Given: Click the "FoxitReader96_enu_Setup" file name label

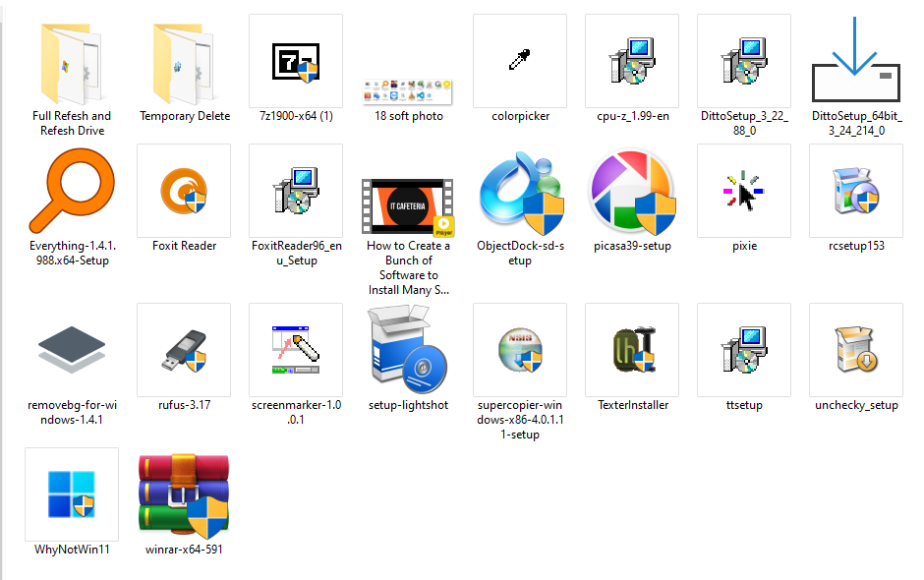Looking at the screenshot, I should (297, 253).
